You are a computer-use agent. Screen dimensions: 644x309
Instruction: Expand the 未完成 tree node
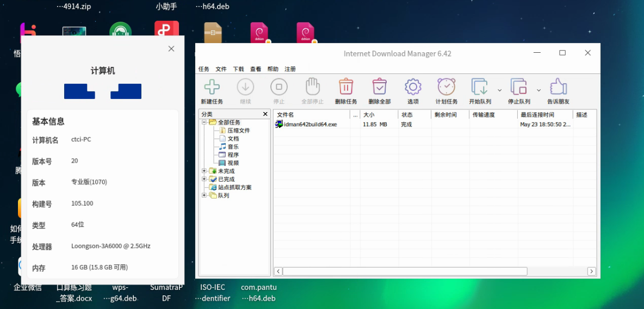pyautogui.click(x=204, y=170)
